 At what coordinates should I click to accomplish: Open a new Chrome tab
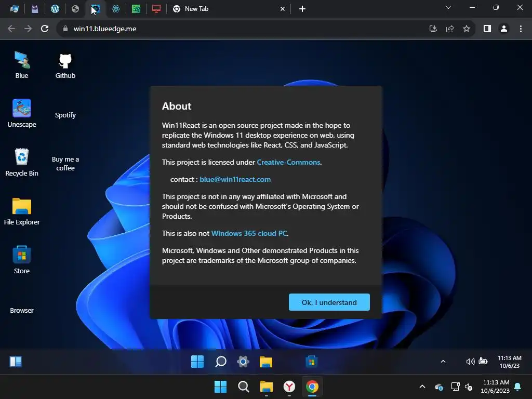pos(302,9)
